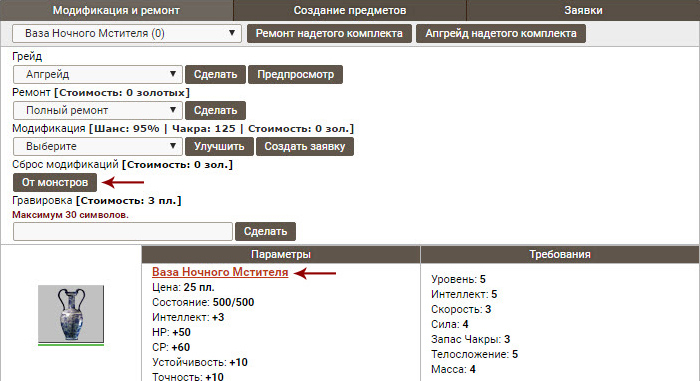The width and height of the screenshot is (700, 381).
Task: Open the Выберите modification dropdown
Action: (98, 147)
